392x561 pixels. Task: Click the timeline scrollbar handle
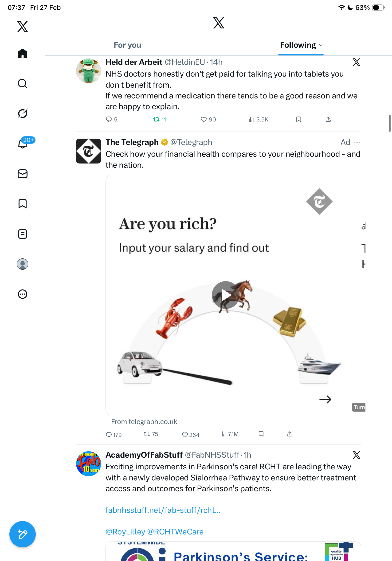[x=390, y=123]
